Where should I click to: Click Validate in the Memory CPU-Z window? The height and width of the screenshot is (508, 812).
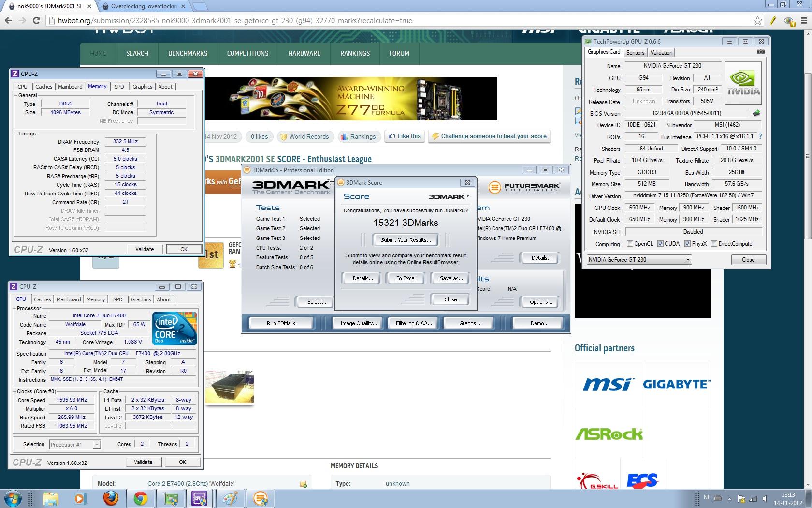(x=145, y=249)
